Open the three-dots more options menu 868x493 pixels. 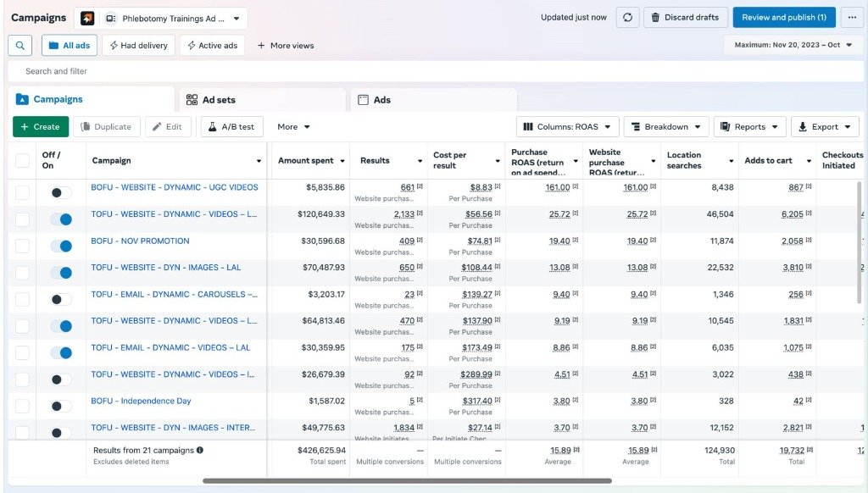click(852, 18)
